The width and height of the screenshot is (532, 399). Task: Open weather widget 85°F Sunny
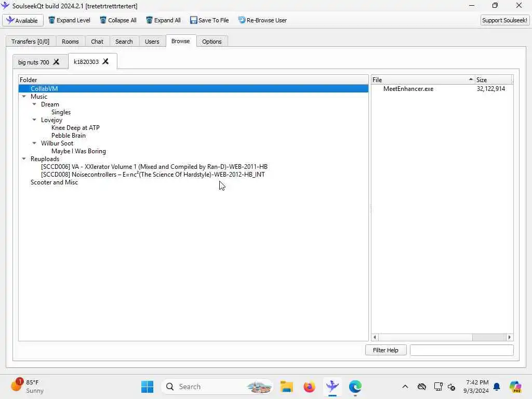(x=27, y=387)
